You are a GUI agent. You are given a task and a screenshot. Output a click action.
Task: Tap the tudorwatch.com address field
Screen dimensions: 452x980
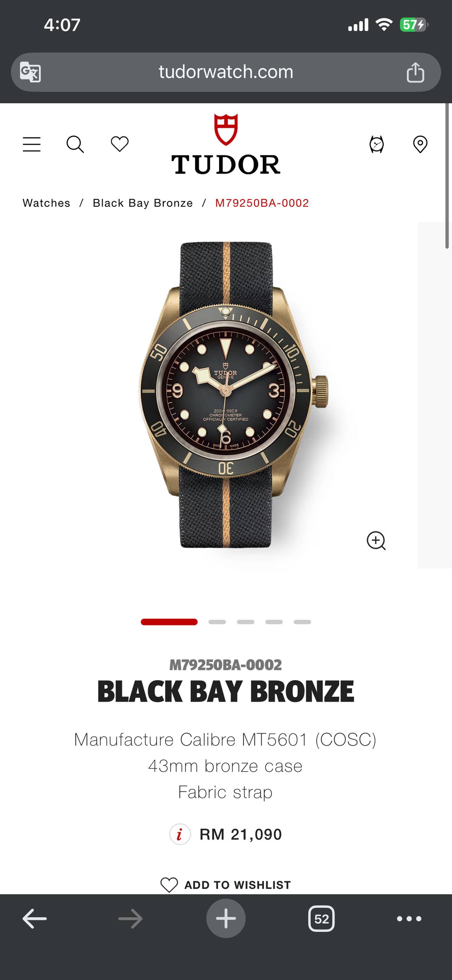[x=226, y=72]
